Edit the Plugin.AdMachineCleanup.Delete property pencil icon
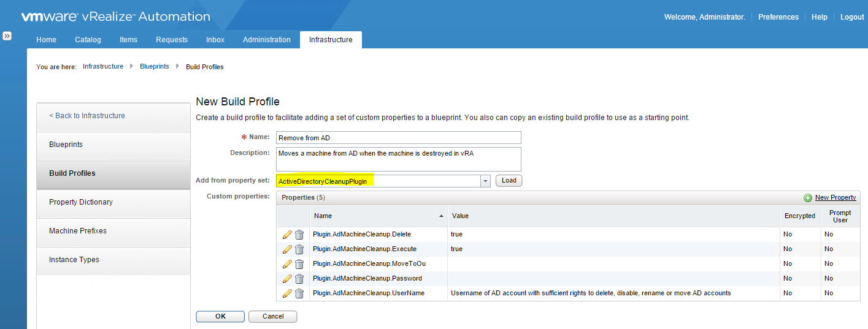Viewport: 868px width, 329px height. pos(287,234)
